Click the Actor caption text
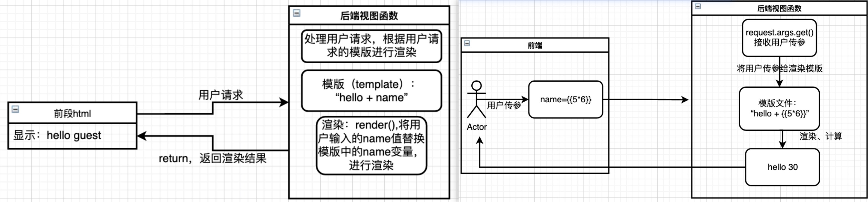The width and height of the screenshot is (868, 202). [x=477, y=127]
